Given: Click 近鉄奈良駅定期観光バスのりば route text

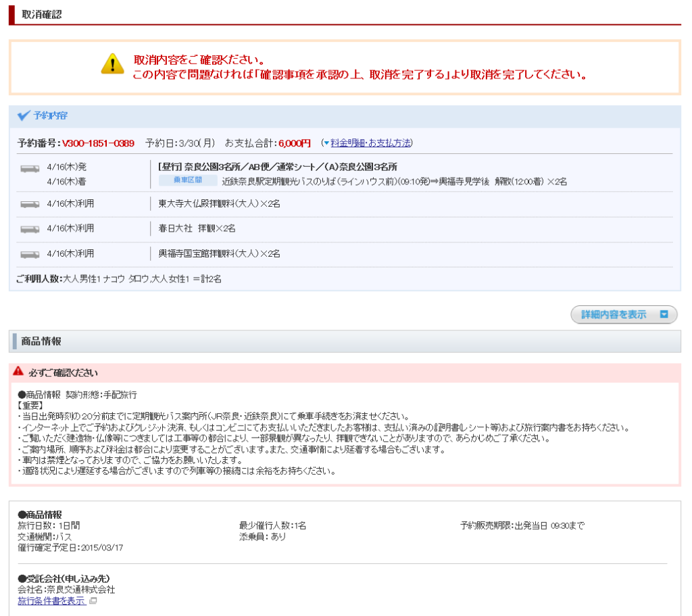Looking at the screenshot, I should (x=394, y=182).
